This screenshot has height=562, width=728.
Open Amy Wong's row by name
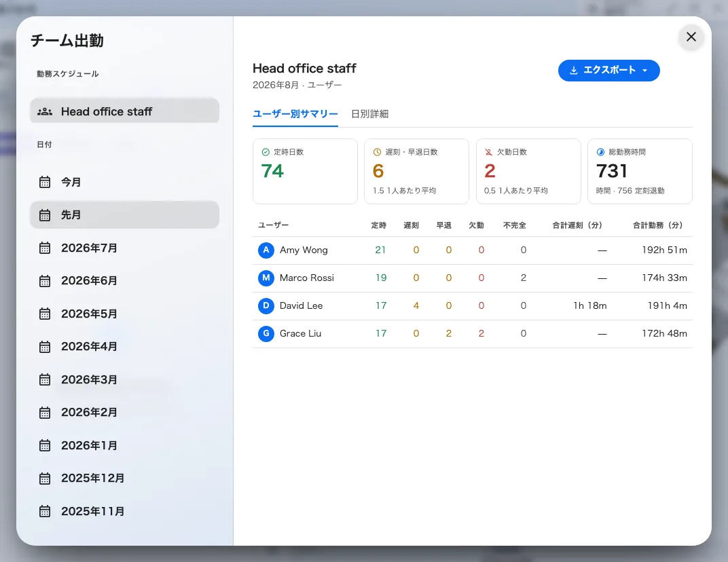click(304, 250)
